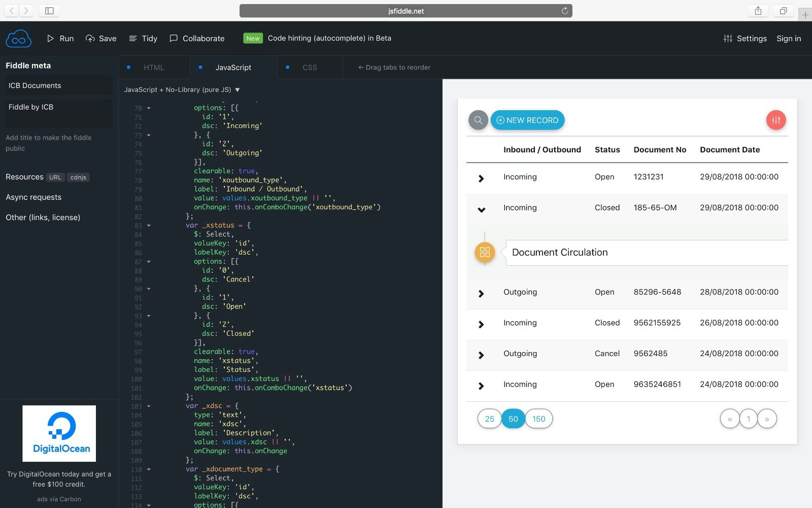Open Settings from the top bar
This screenshot has width=812, height=508.
(746, 38)
